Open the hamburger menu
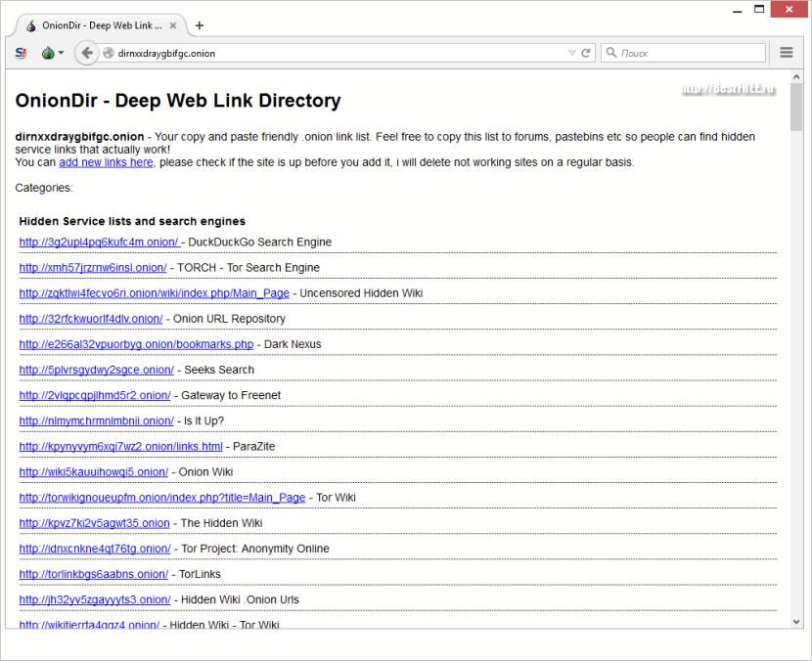Screen dimensions: 812x661 [787, 53]
